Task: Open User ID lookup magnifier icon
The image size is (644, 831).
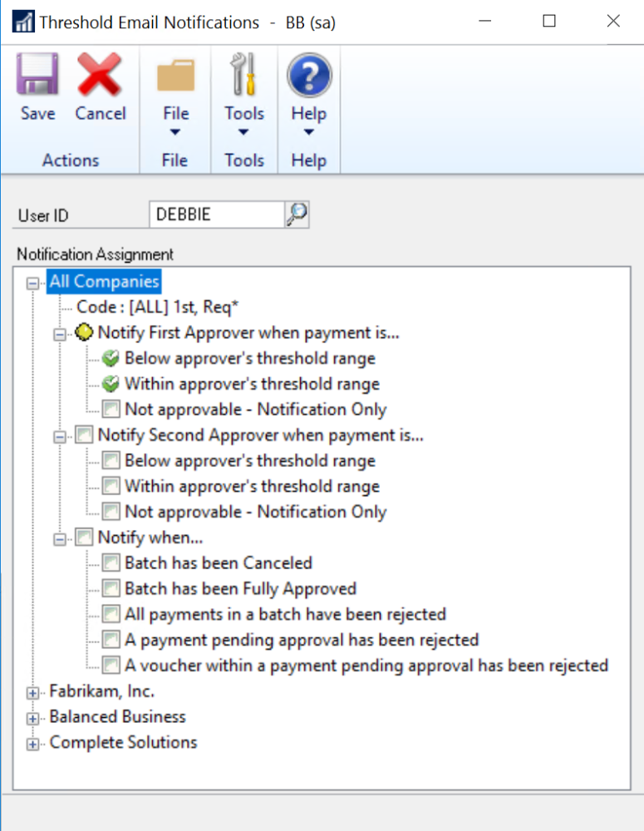Action: (297, 214)
